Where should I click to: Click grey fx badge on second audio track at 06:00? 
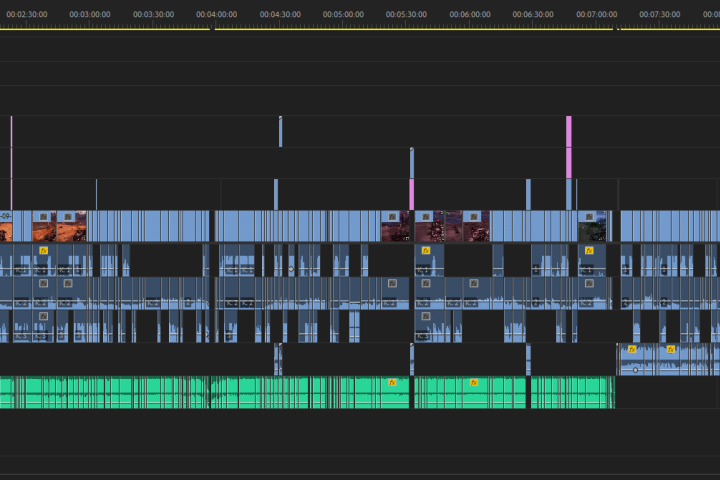[474, 283]
